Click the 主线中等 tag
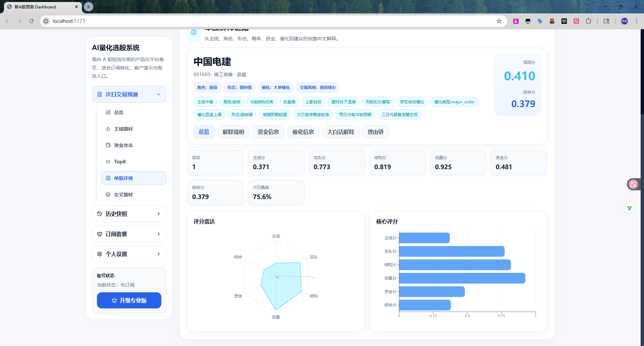644x346 pixels. (x=205, y=102)
